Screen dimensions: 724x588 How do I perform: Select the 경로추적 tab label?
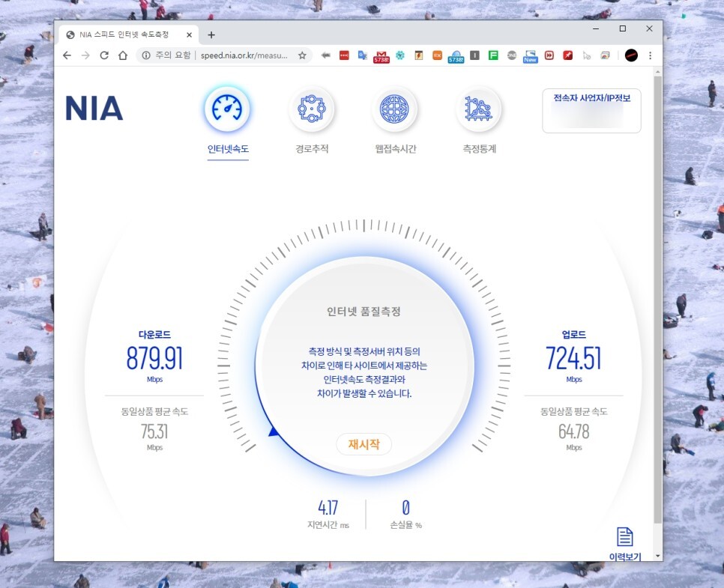(x=312, y=149)
